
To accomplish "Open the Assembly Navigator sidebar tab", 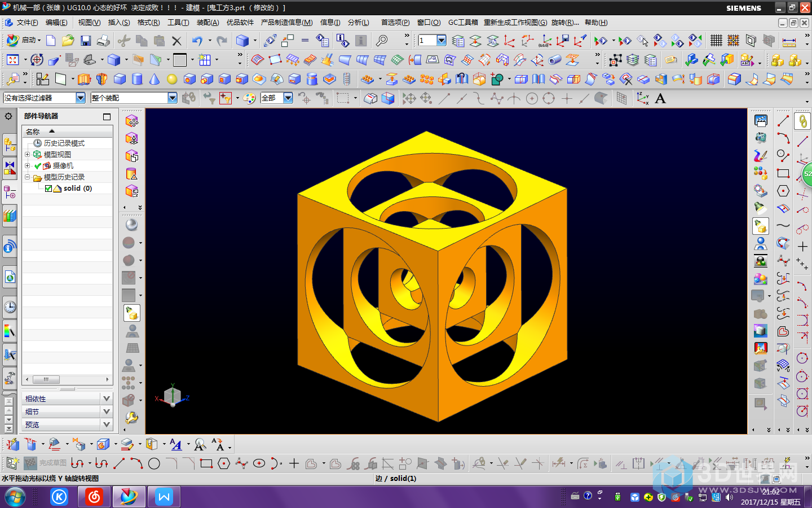I will tap(10, 144).
